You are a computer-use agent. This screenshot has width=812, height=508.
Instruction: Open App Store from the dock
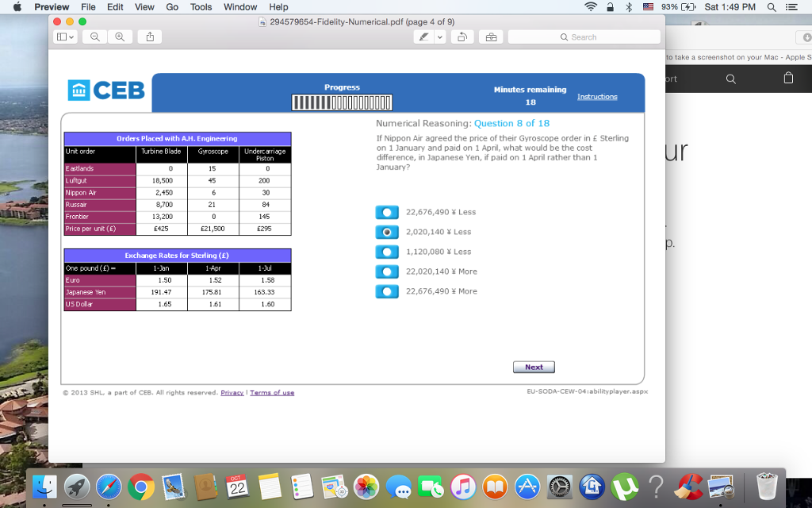(527, 487)
